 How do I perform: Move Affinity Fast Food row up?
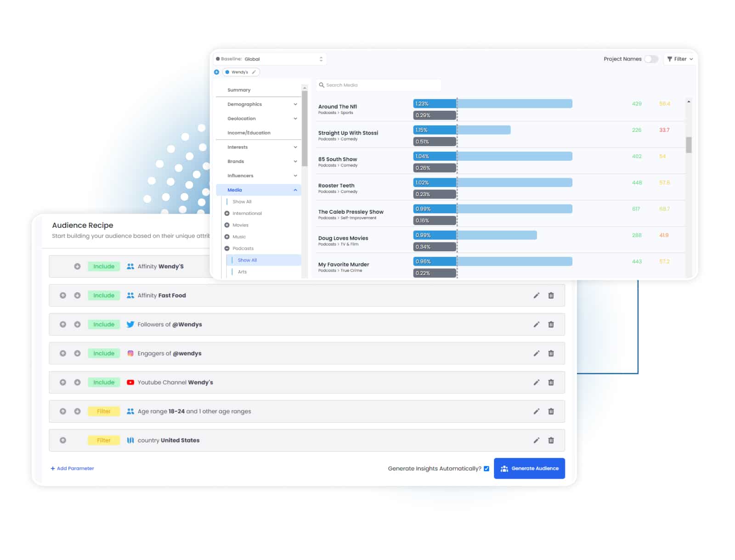63,295
